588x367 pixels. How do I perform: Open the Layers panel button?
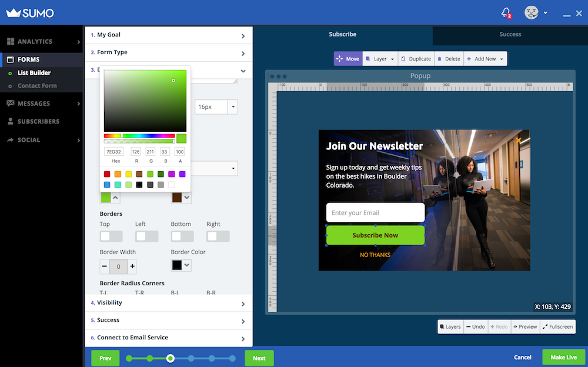click(450, 326)
